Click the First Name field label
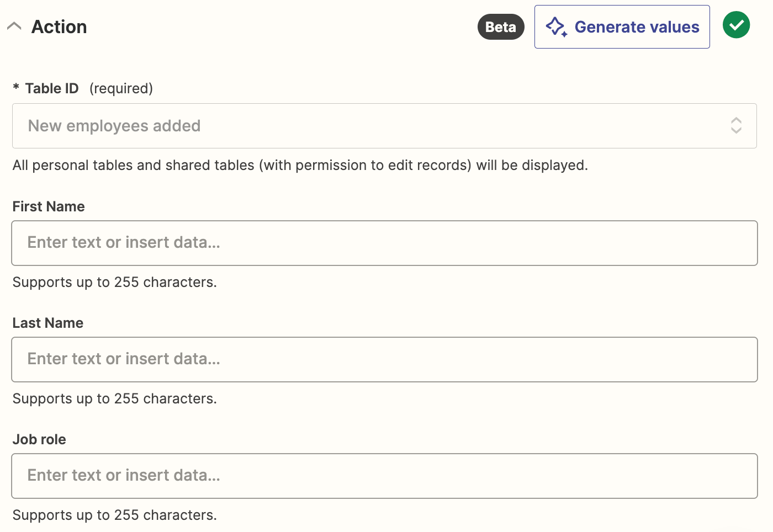773x532 pixels. 49,206
